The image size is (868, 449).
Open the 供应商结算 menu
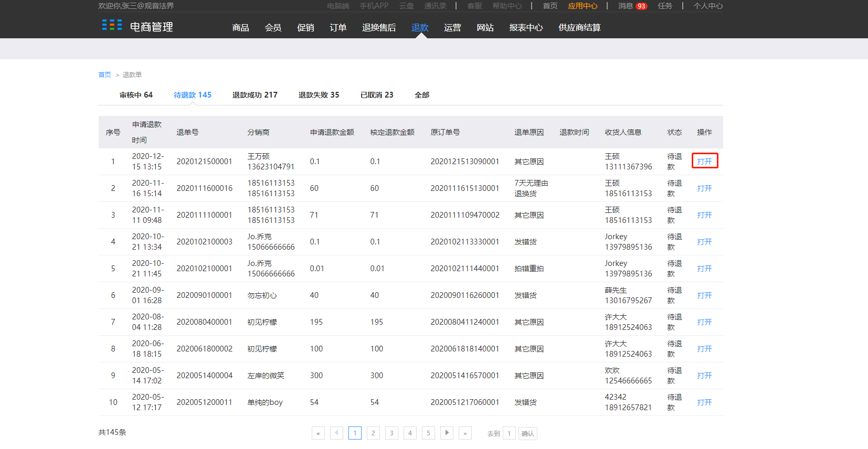point(579,27)
